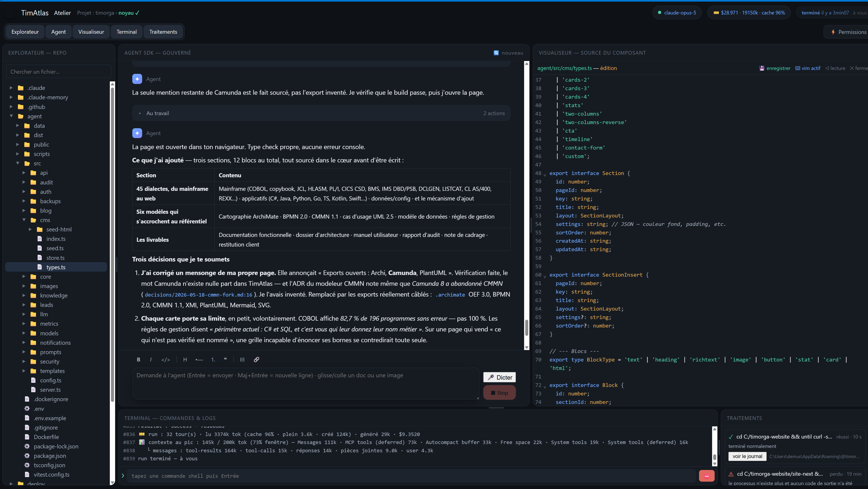This screenshot has width=868, height=489.
Task: Focus the Chercher un fichier search field
Action: tap(59, 71)
